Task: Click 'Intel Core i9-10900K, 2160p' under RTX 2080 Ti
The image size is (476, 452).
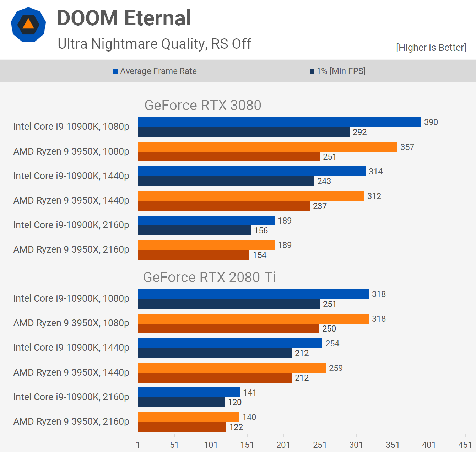Action: (71, 397)
